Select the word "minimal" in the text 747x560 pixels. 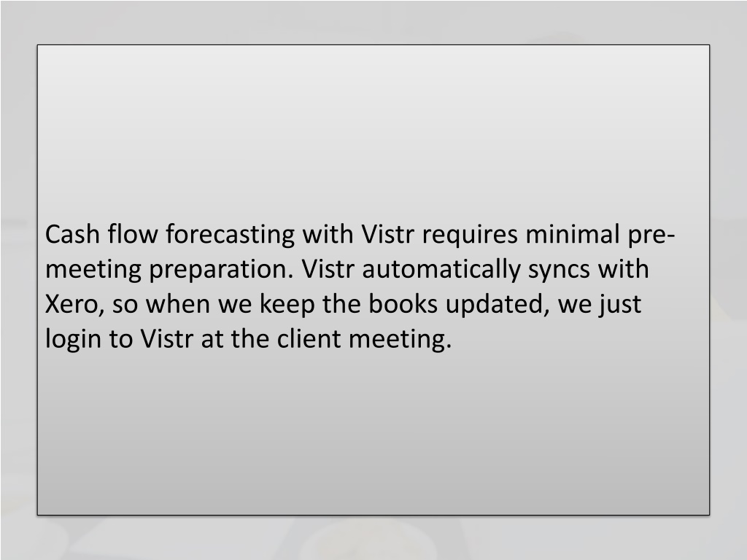[x=572, y=234]
